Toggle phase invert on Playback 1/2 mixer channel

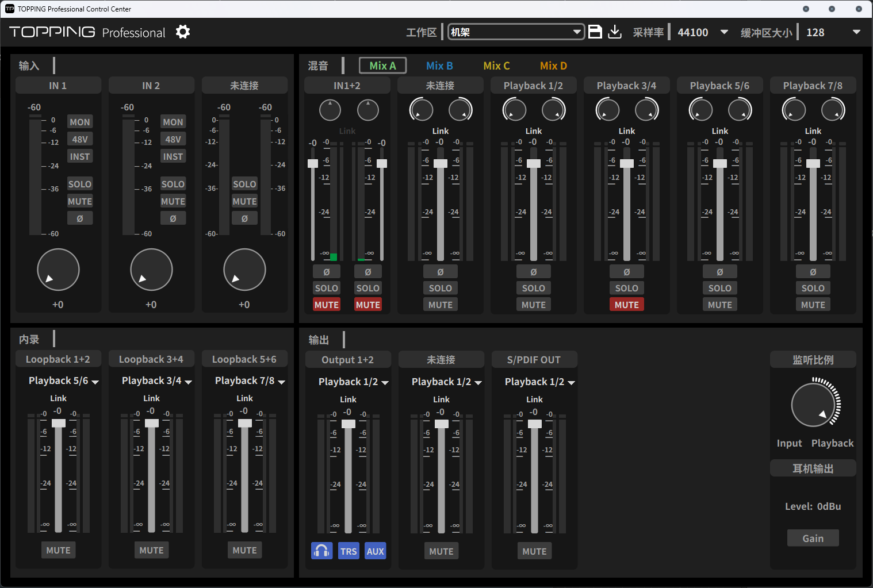[533, 272]
